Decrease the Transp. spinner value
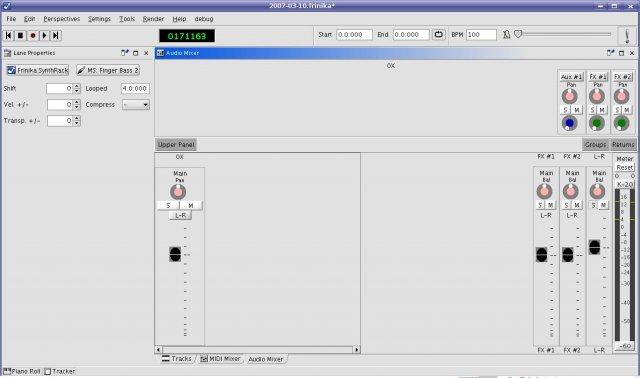 tap(77, 123)
